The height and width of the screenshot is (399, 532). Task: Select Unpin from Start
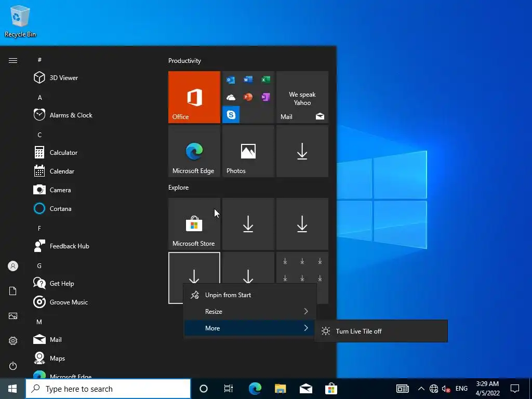250,295
